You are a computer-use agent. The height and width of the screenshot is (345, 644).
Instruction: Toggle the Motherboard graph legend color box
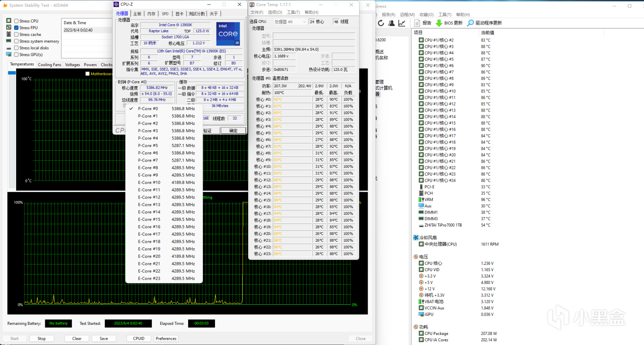pos(87,74)
